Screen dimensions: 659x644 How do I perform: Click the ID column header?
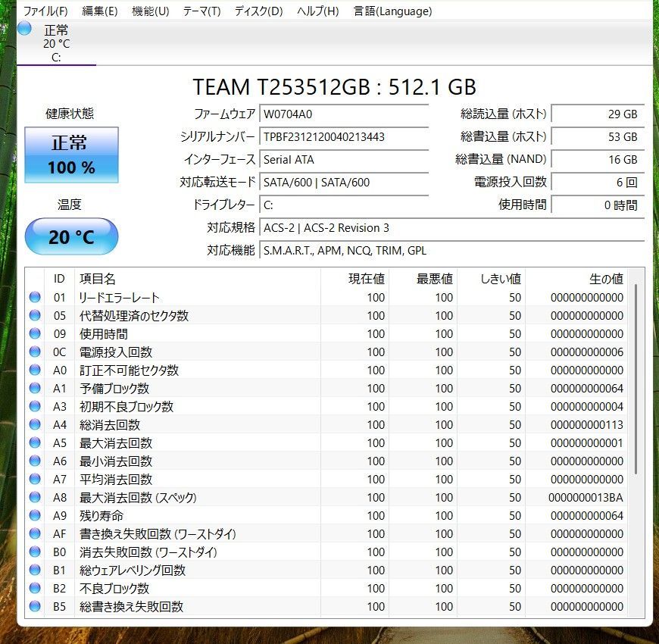[59, 279]
